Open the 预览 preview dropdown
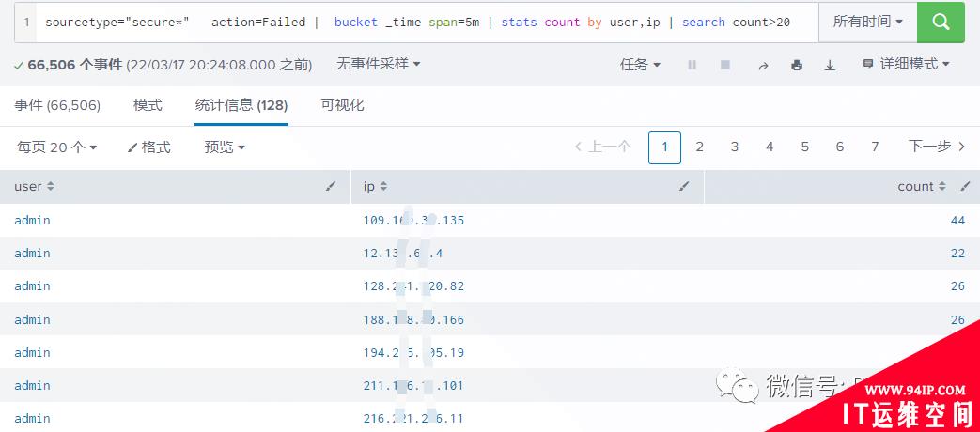Screen dimensions: 980x432 click(x=225, y=147)
